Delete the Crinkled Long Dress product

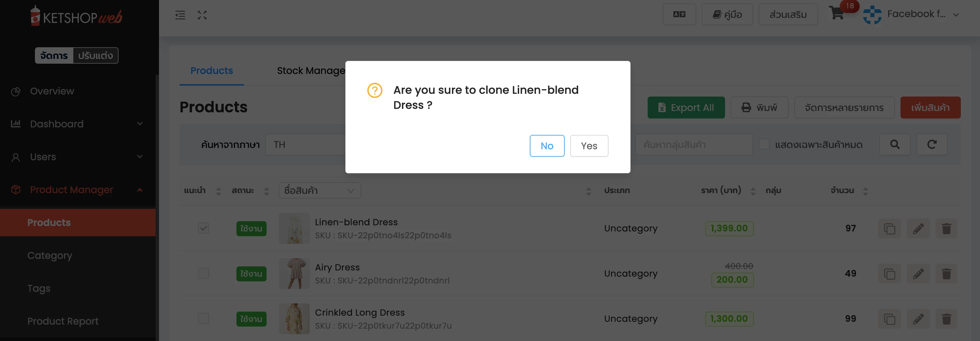point(946,319)
